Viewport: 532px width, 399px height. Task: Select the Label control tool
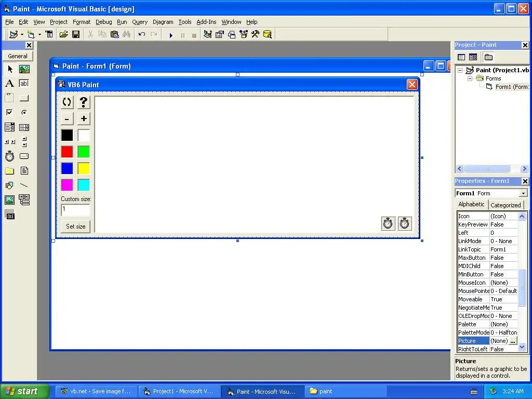[x=10, y=84]
